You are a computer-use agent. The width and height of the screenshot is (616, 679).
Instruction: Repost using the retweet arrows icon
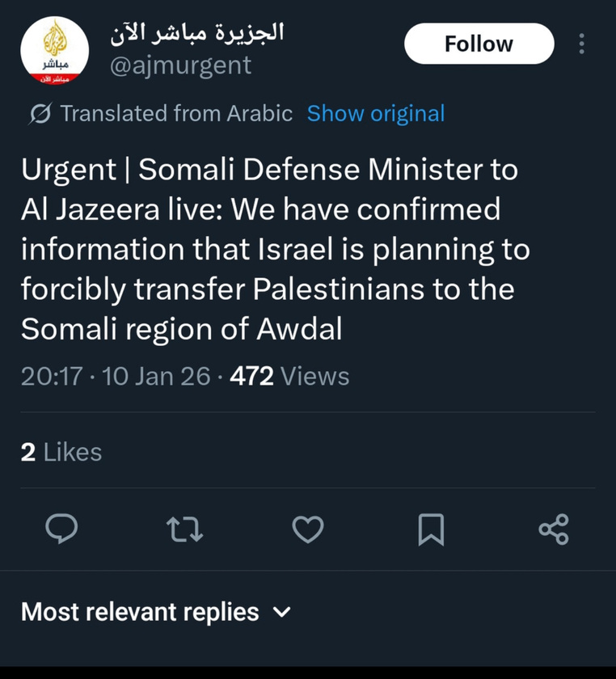(184, 529)
